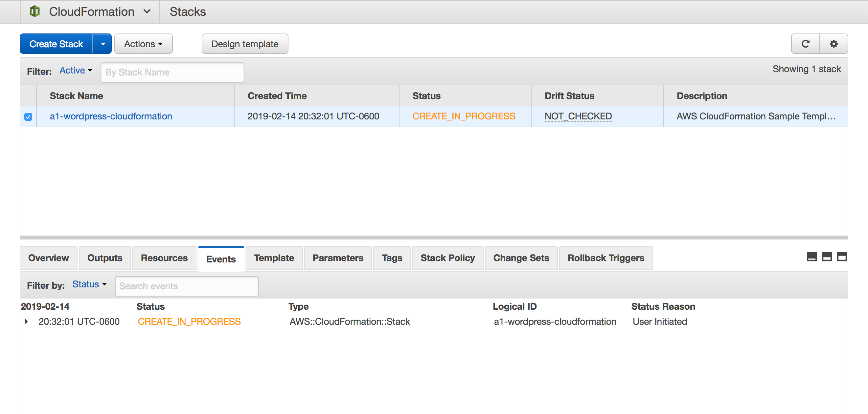Click the CloudFormation service logo icon
868x414 pixels.
[35, 11]
